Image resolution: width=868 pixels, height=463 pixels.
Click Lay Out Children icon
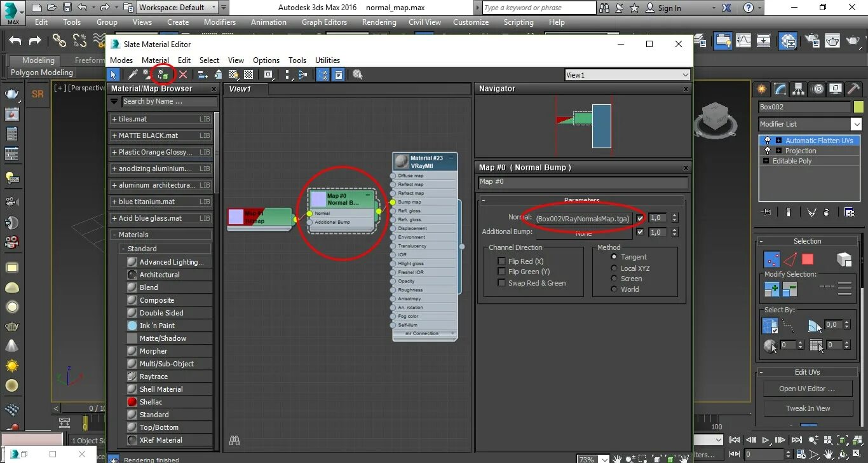[x=303, y=75]
